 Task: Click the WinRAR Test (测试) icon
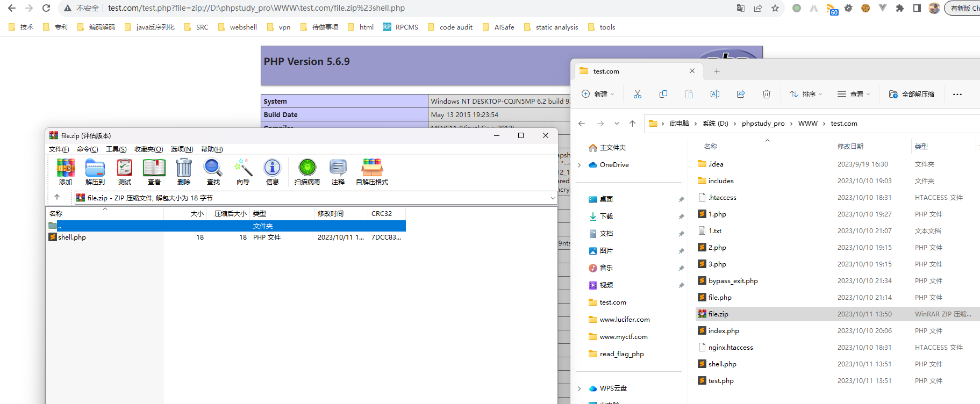coord(125,168)
